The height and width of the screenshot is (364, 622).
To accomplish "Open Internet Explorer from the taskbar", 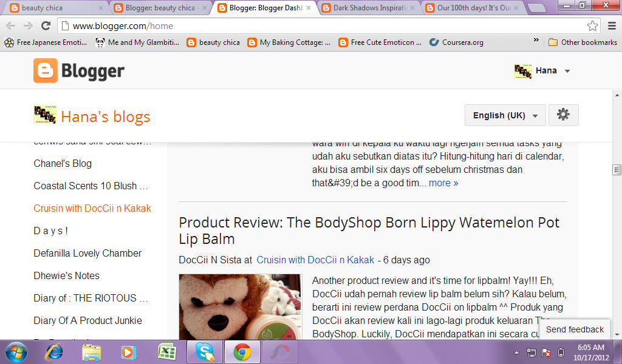I will 55,352.
